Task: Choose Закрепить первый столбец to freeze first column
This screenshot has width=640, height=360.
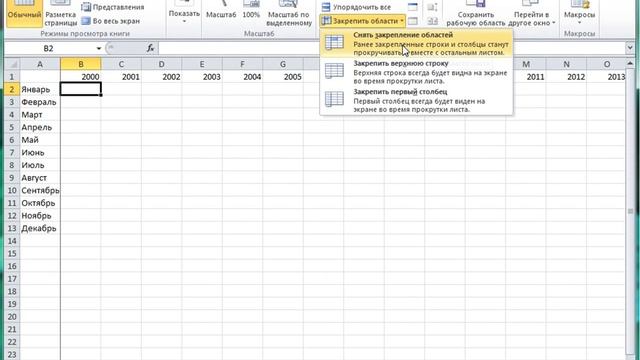Action: (416, 100)
